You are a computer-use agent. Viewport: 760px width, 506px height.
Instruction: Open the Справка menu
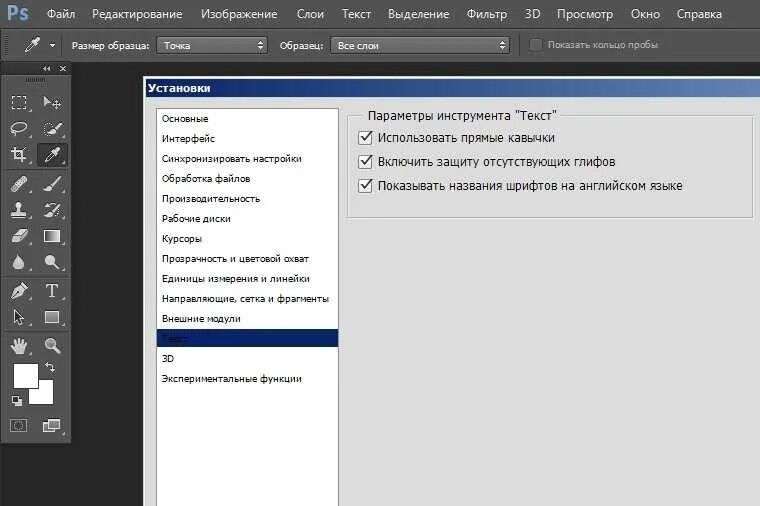coord(699,14)
